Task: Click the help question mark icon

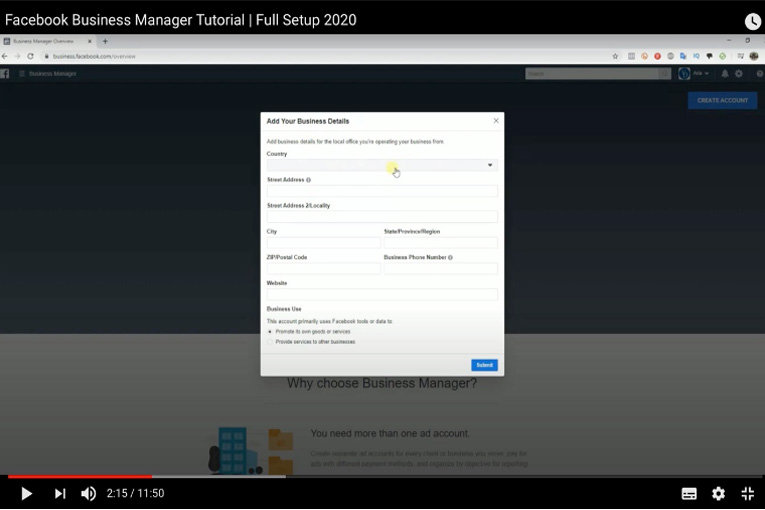Action: coord(760,74)
